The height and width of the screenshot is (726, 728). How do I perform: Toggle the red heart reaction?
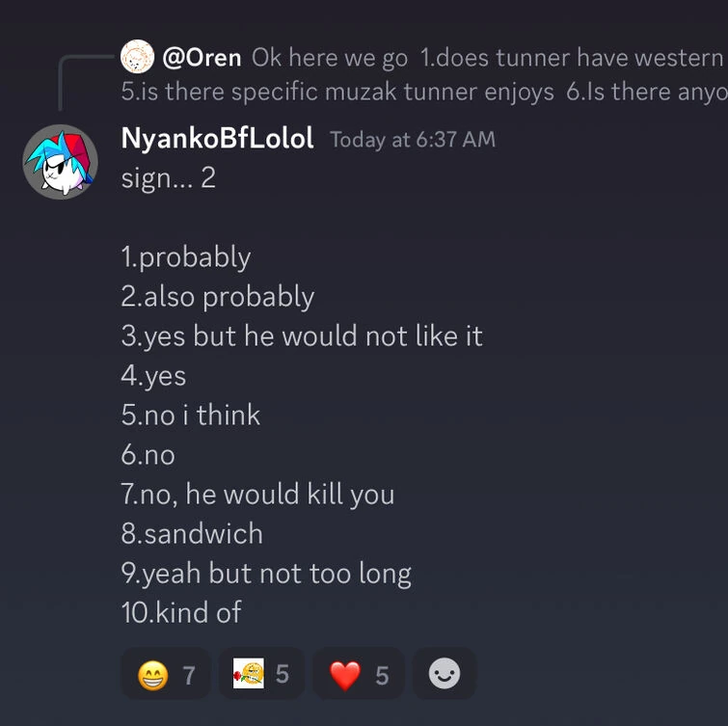click(x=359, y=675)
